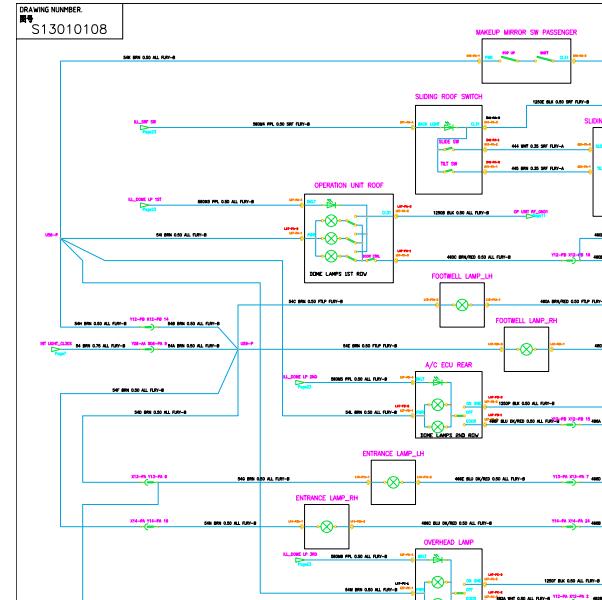Click the top dome lamp symbol in OPERATION UNIT ROOF
The width and height of the screenshot is (602, 600).
[331, 221]
